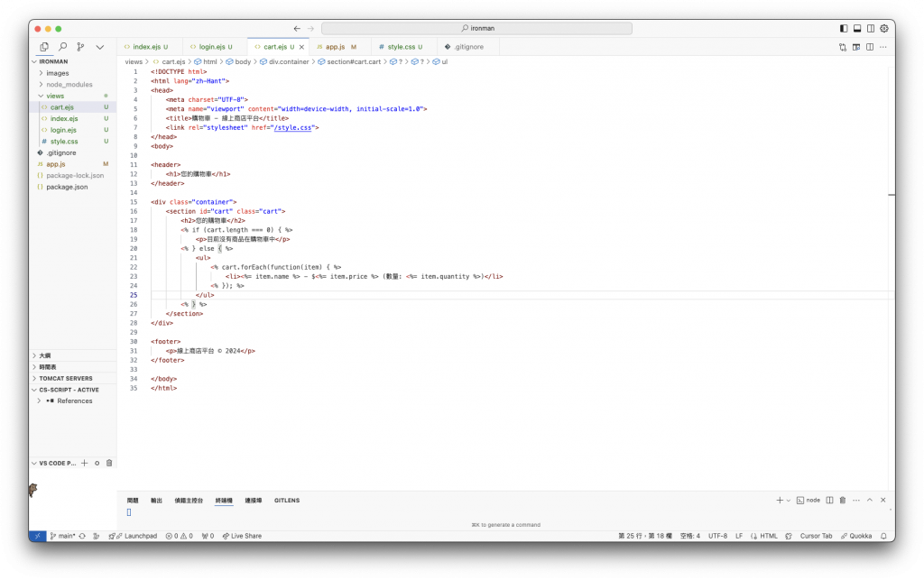Switch to the 輸出 output panel tab
The image size is (924, 580).
(x=156, y=501)
